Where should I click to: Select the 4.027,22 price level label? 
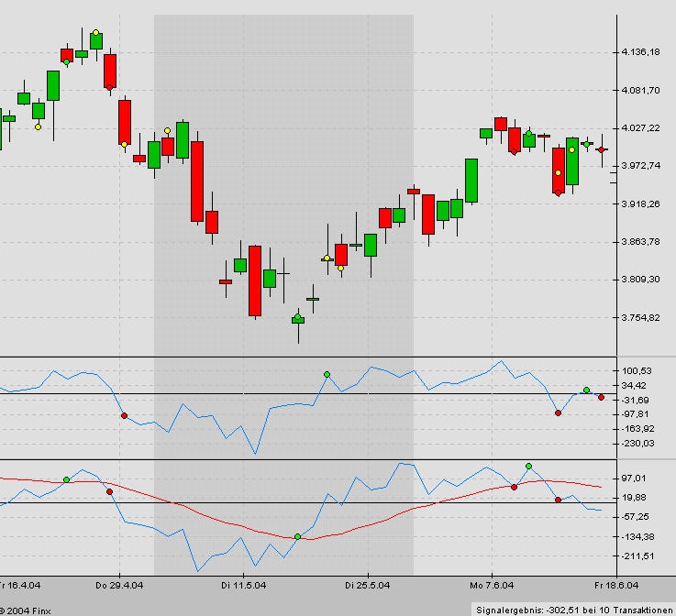point(640,128)
